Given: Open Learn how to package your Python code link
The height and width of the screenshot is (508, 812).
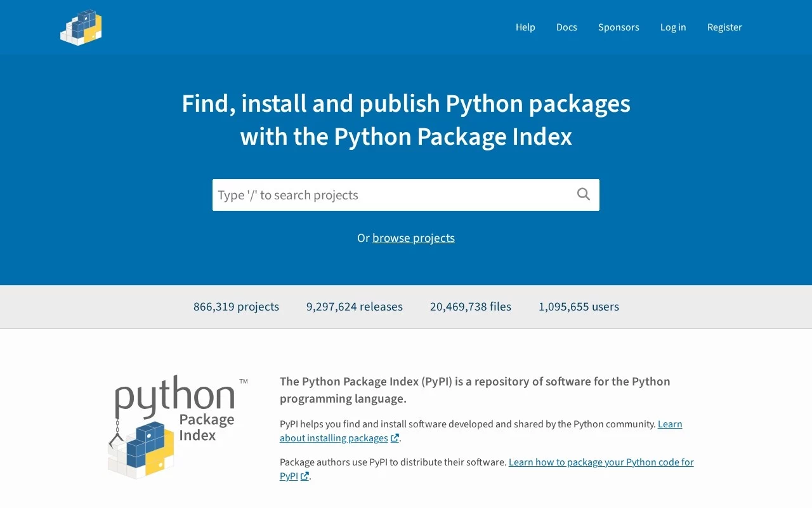Looking at the screenshot, I should [487, 469].
